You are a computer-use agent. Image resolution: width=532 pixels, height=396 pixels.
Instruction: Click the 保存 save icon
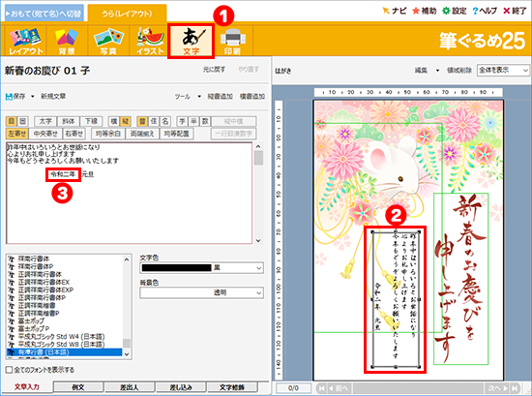click(9, 97)
